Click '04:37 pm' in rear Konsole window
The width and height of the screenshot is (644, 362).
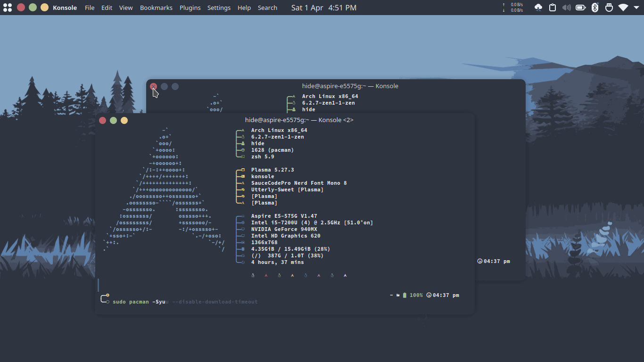tap(497, 261)
